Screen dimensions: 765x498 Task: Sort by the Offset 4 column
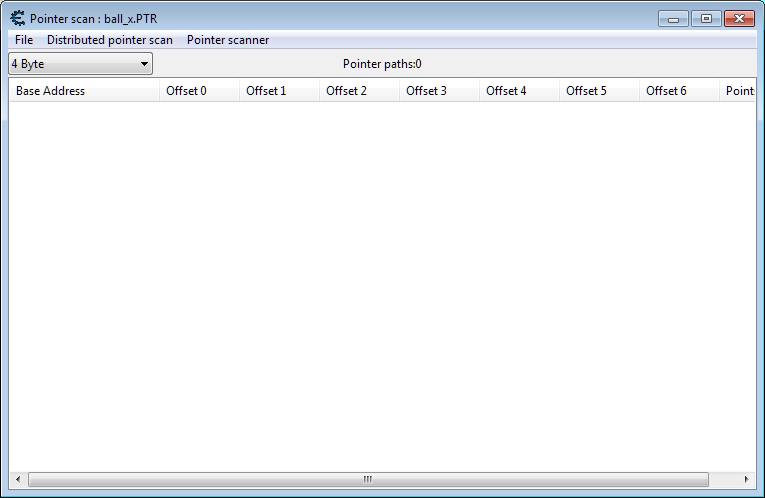tap(519, 91)
